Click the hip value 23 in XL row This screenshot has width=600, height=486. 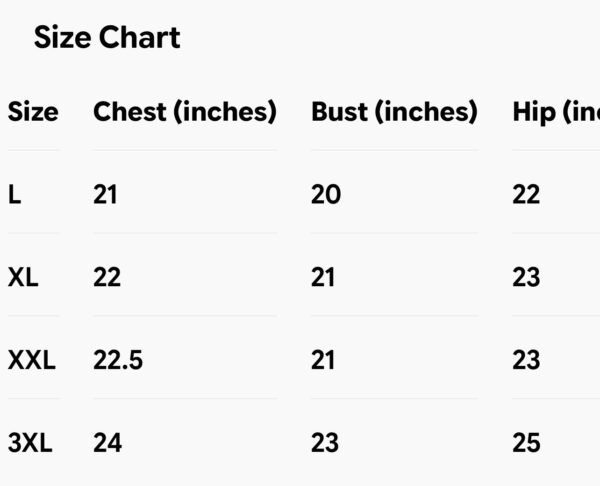(x=526, y=277)
